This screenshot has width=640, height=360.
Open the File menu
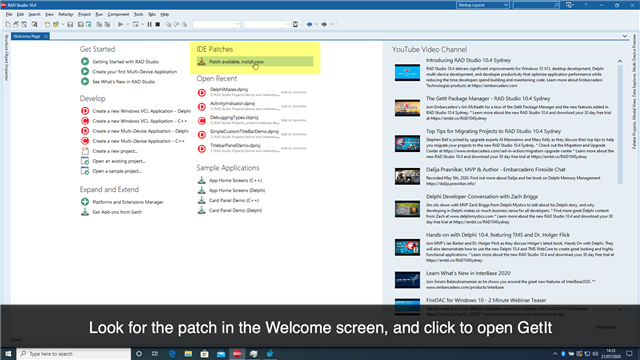9,14
